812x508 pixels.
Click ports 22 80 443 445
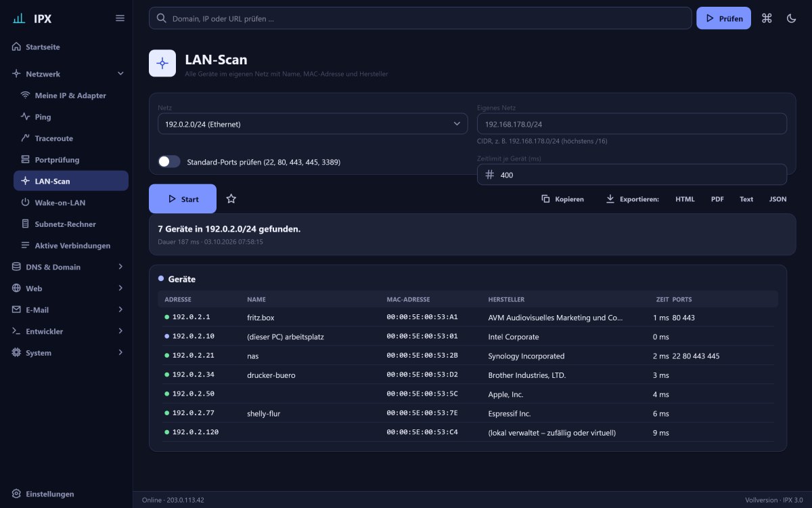click(696, 356)
